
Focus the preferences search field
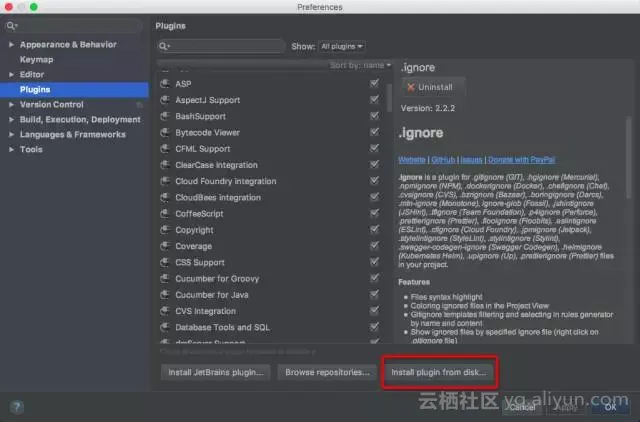(73, 26)
